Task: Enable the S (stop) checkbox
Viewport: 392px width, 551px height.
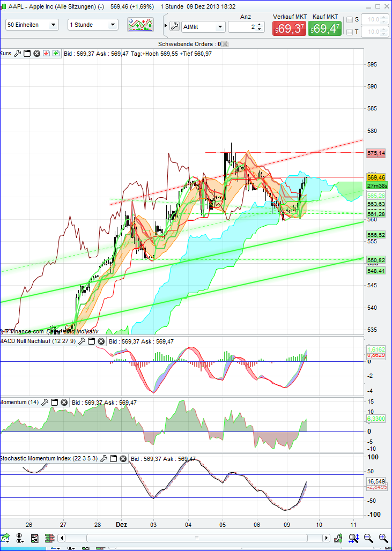Action: tap(350, 20)
